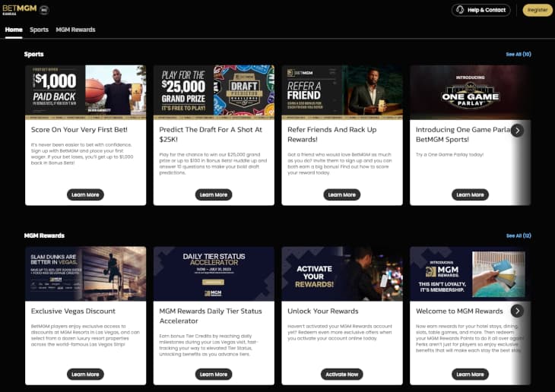The height and width of the screenshot is (392, 555).
Task: Click the 'Score On Your Very First Bet!' title
Action: coord(79,130)
